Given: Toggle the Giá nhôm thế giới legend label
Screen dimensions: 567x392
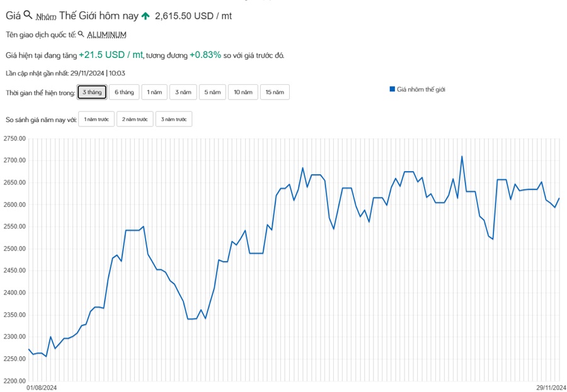Looking at the screenshot, I should point(421,90).
